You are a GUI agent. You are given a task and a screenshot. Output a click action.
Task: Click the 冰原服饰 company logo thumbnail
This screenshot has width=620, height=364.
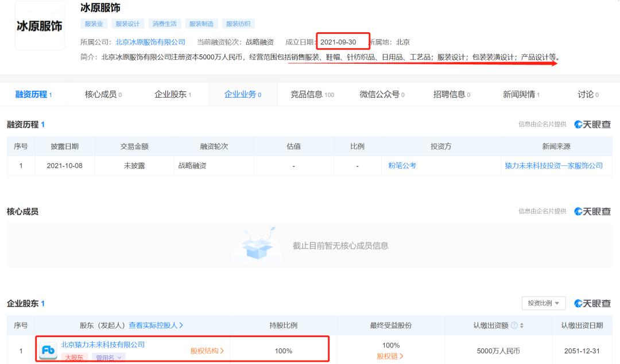tap(40, 26)
